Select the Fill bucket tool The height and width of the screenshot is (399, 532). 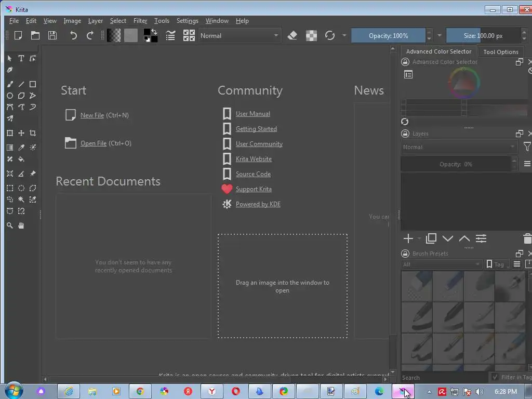[x=21, y=159]
